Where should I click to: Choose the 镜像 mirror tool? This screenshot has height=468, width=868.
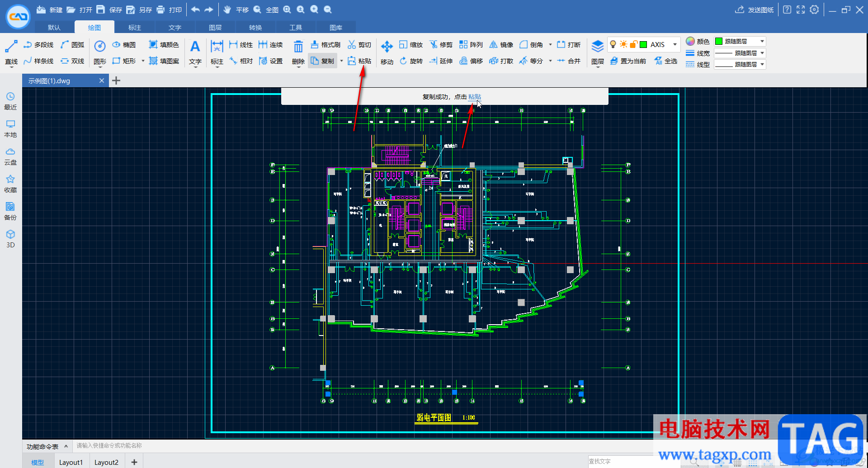[501, 45]
